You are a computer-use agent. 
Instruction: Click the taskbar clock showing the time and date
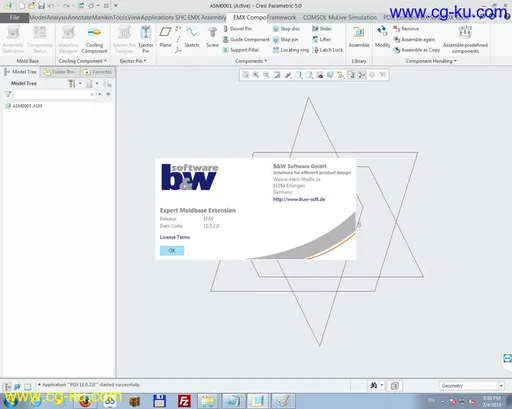491,401
